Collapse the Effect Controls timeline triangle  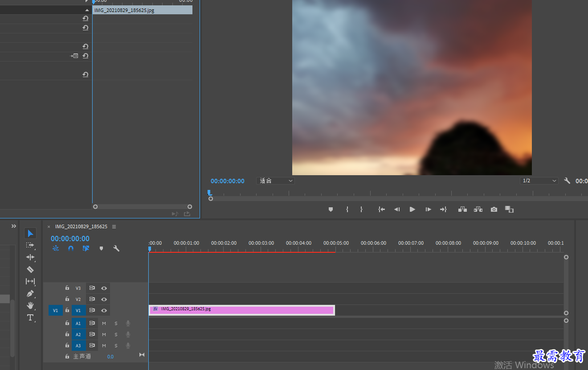(x=87, y=10)
